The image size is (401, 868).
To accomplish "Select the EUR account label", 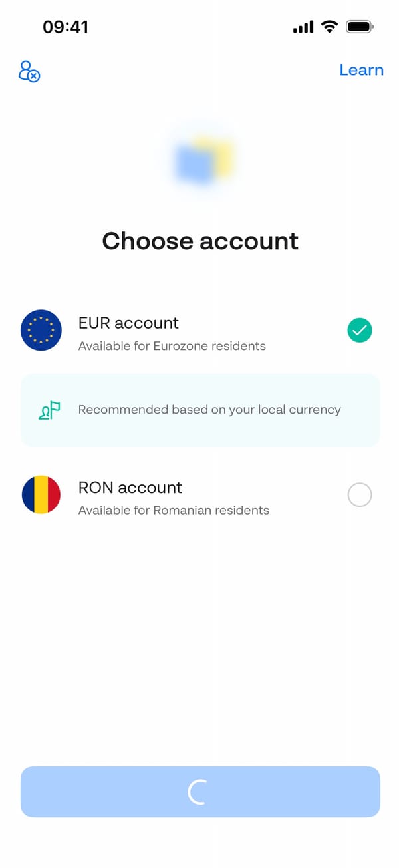I will coord(128,323).
